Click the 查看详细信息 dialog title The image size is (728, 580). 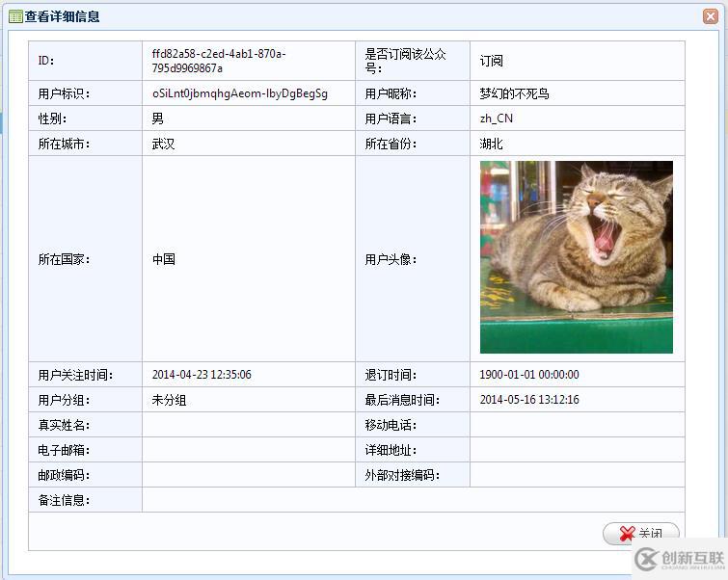[x=63, y=16]
